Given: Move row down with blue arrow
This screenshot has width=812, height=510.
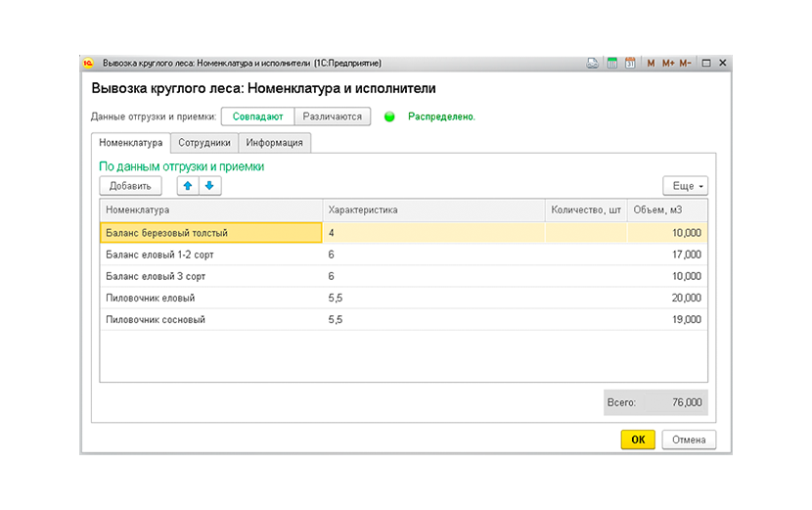Looking at the screenshot, I should (209, 186).
